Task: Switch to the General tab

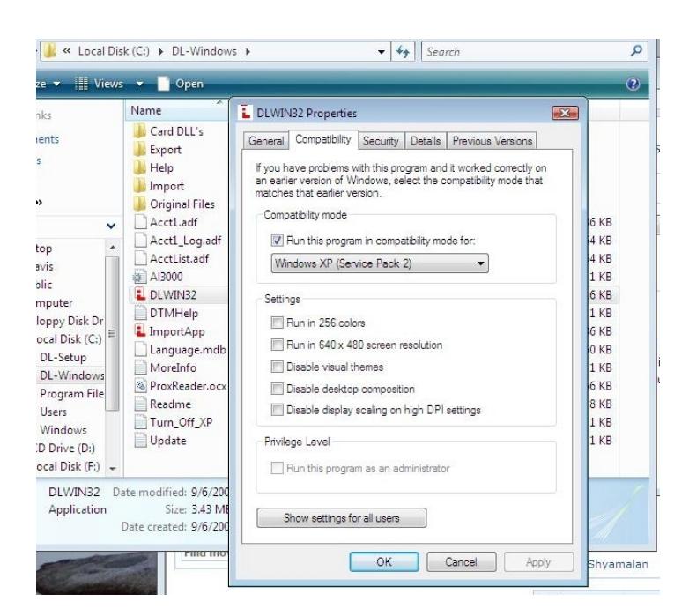Action: click(266, 141)
